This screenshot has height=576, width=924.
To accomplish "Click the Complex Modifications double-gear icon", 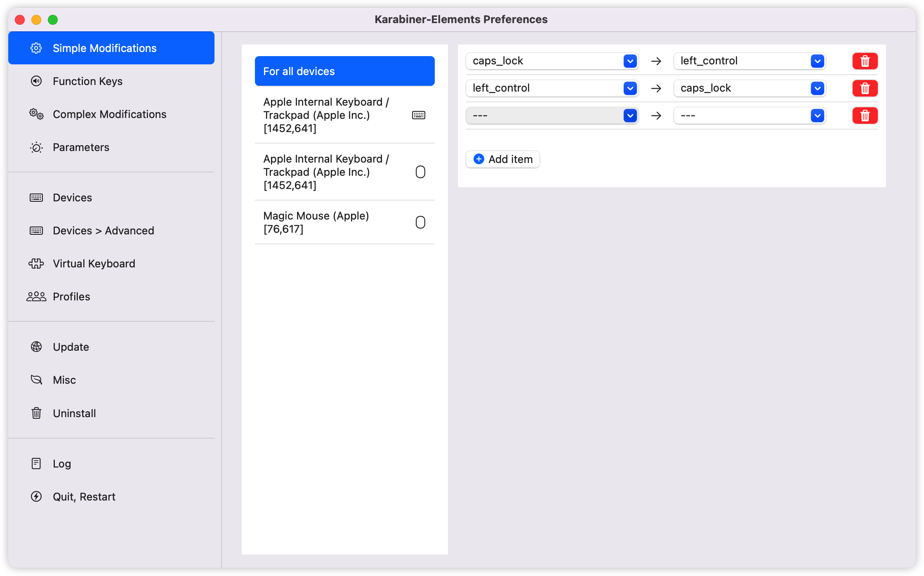I will (36, 114).
